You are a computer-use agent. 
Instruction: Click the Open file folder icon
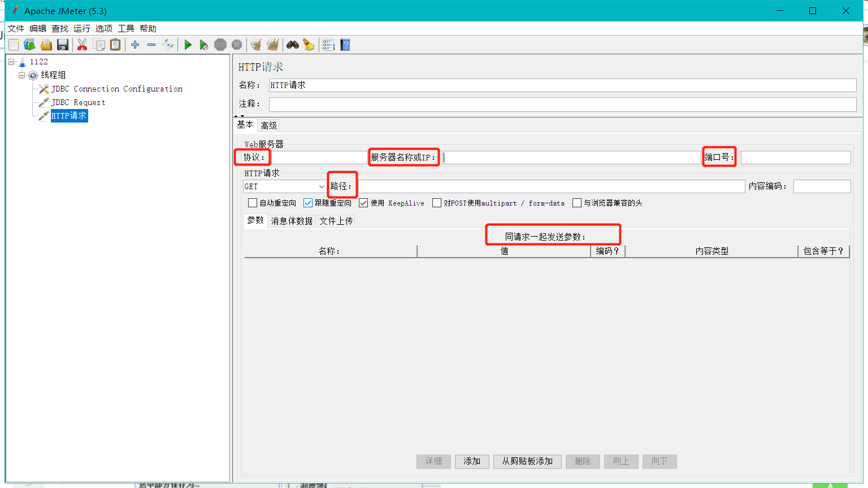pos(46,45)
